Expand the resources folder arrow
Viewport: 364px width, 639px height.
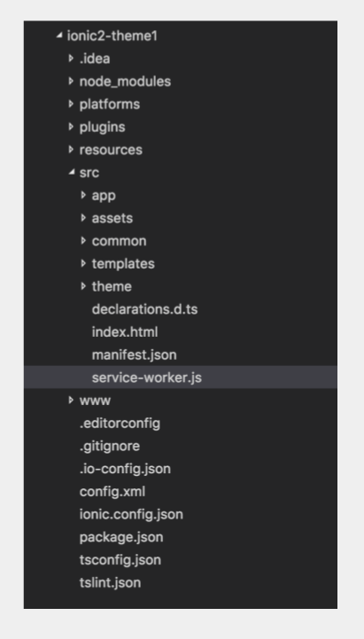point(71,150)
